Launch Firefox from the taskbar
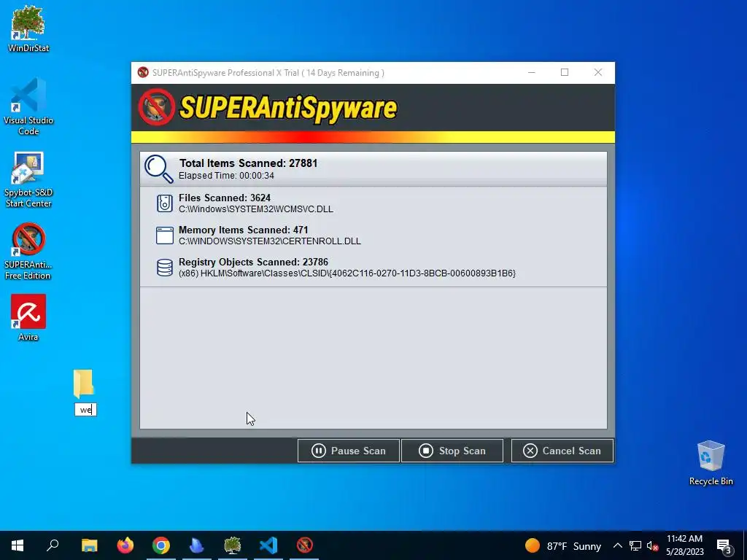 click(x=125, y=545)
